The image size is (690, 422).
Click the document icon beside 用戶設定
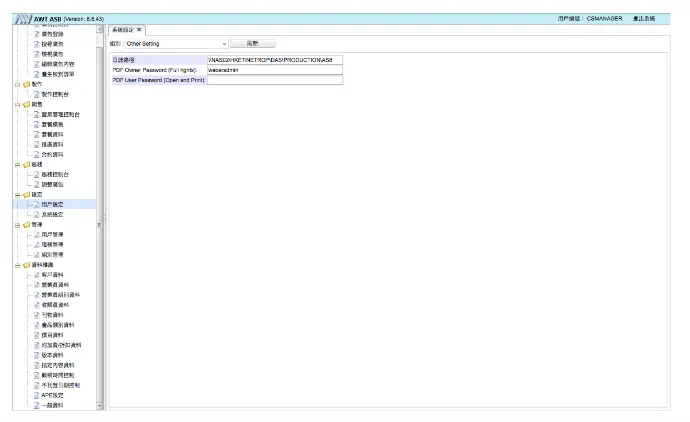(36, 204)
